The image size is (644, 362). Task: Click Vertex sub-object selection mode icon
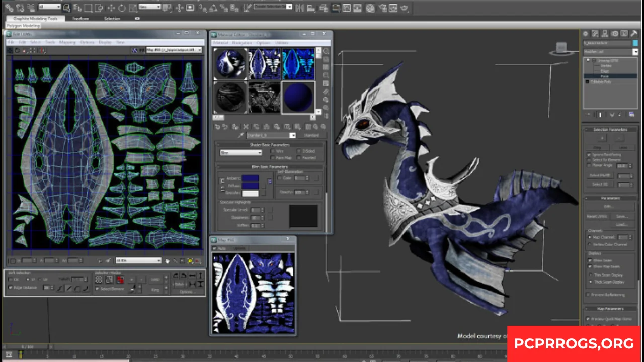pos(99,280)
